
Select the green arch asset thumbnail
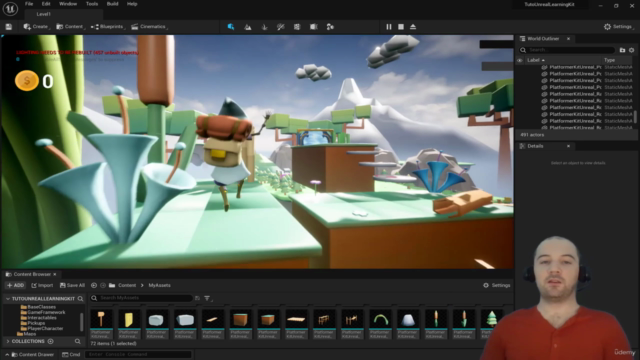pyautogui.click(x=380, y=324)
